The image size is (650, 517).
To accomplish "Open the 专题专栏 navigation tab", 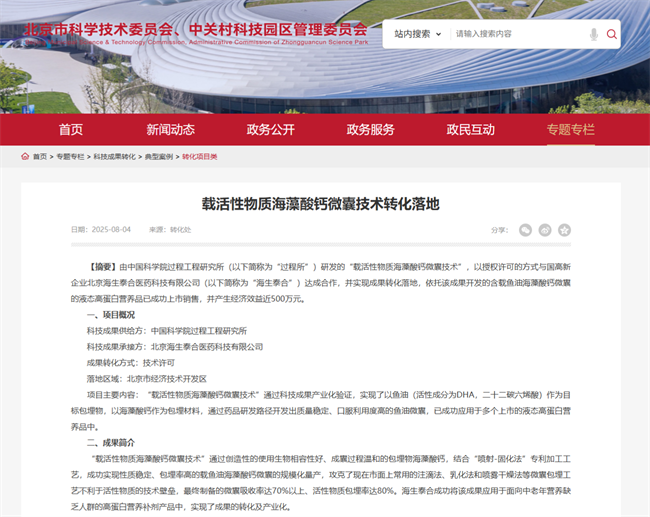I will [x=571, y=130].
